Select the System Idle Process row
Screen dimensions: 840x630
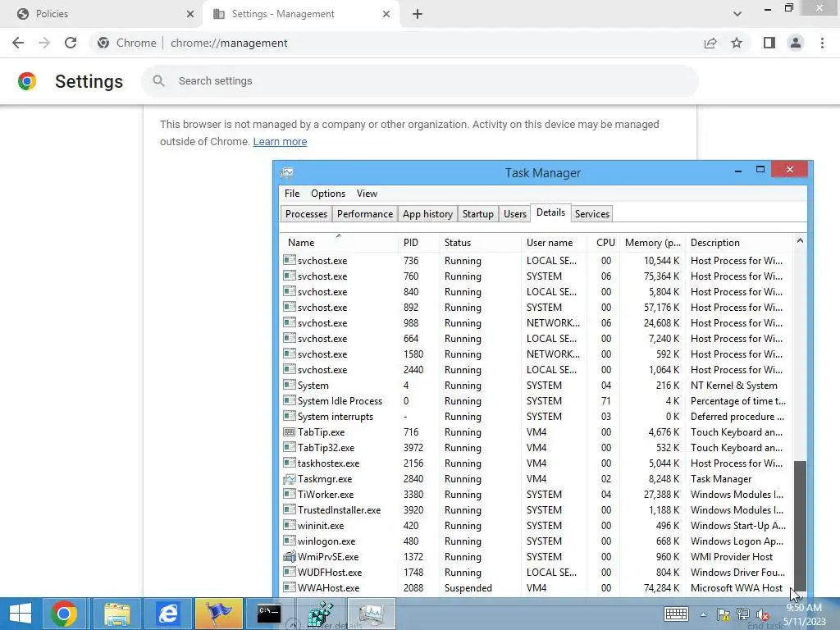coord(536,400)
